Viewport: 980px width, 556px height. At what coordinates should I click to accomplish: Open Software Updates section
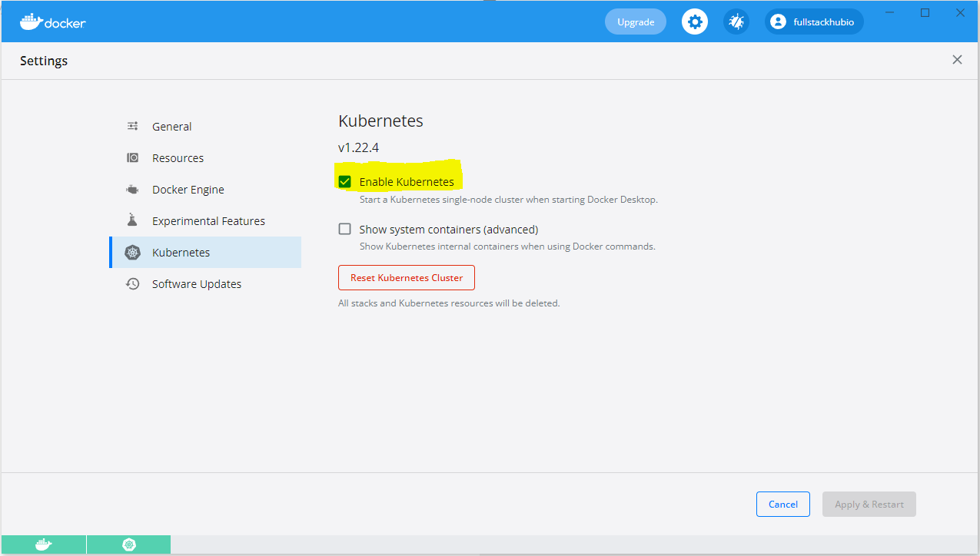[x=205, y=283]
